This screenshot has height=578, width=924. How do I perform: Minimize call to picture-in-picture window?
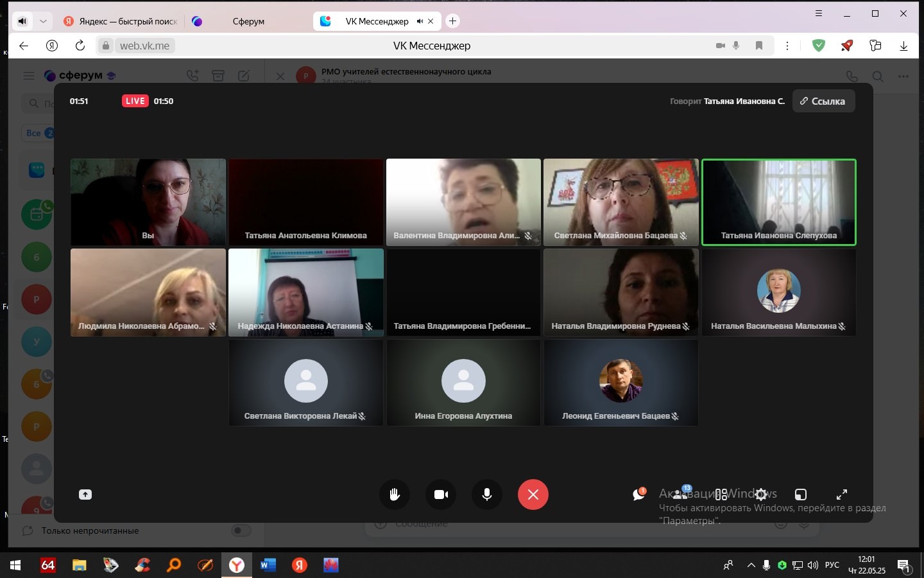801,495
